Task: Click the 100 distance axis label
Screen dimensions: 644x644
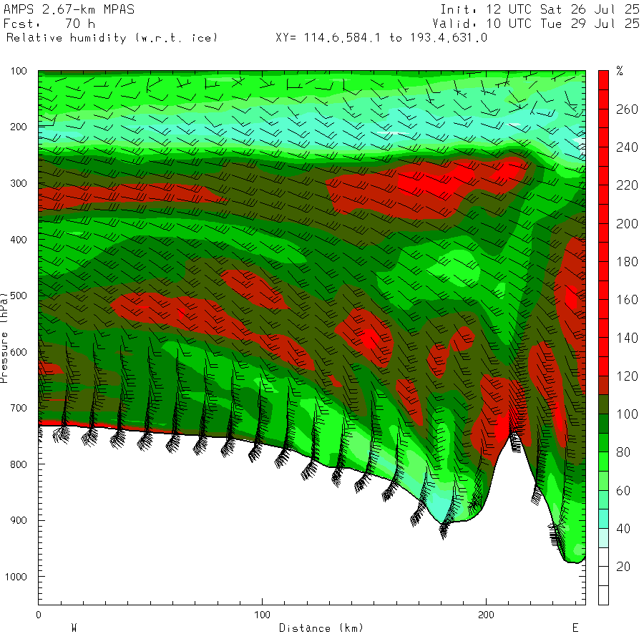Action: 262,615
